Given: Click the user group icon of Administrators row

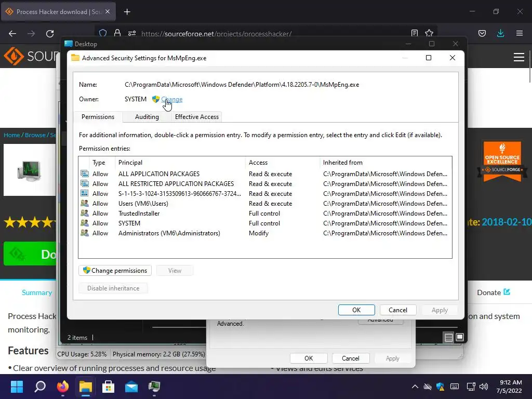Looking at the screenshot, I should tap(85, 233).
